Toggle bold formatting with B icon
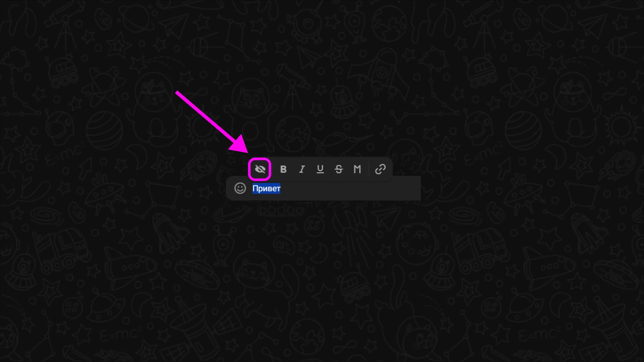Image resolution: width=644 pixels, height=362 pixels. pos(283,169)
